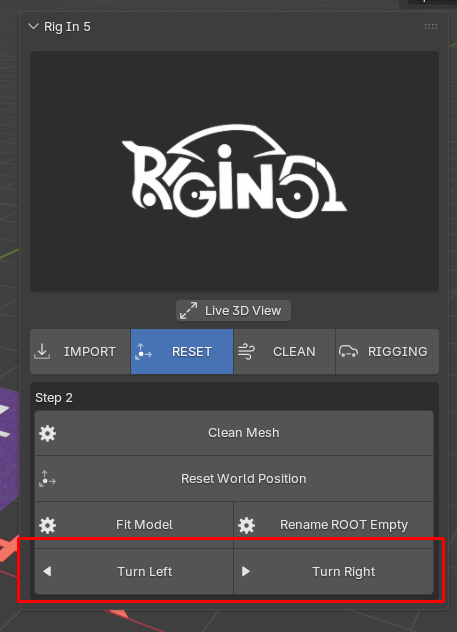Click Reset World Position
Viewport: 457px width, 632px height.
coord(234,479)
